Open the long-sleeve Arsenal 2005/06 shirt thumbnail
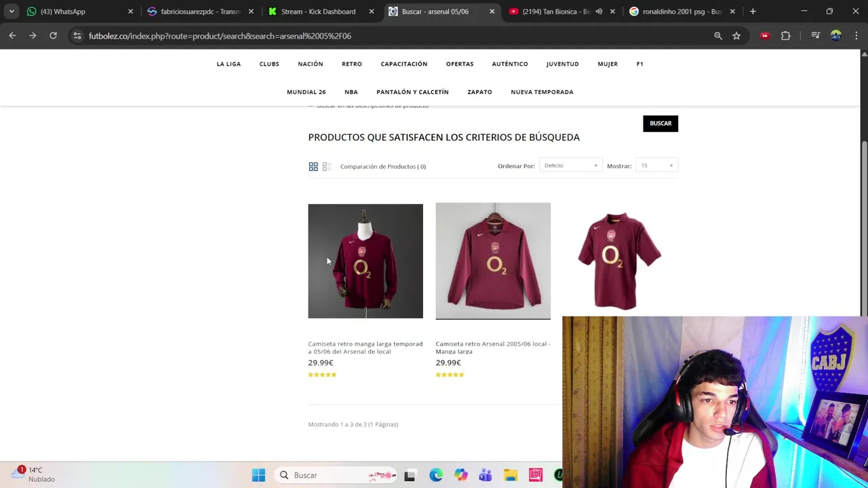 click(x=493, y=261)
